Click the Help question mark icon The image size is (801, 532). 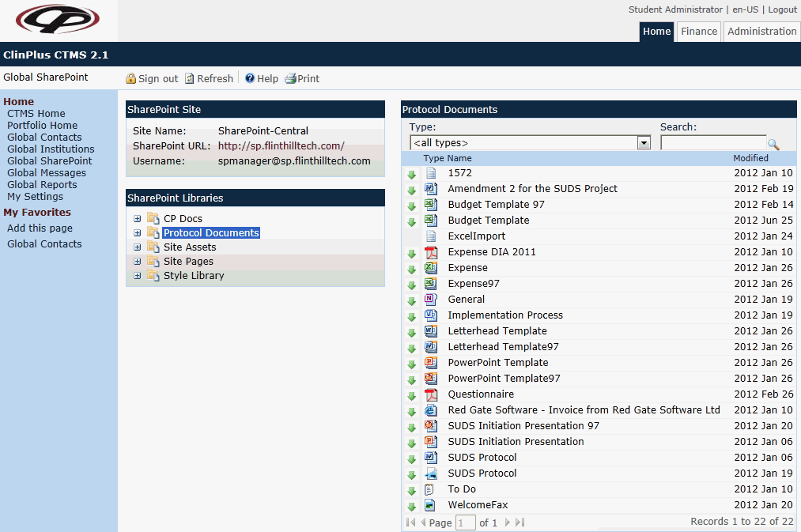[250, 78]
